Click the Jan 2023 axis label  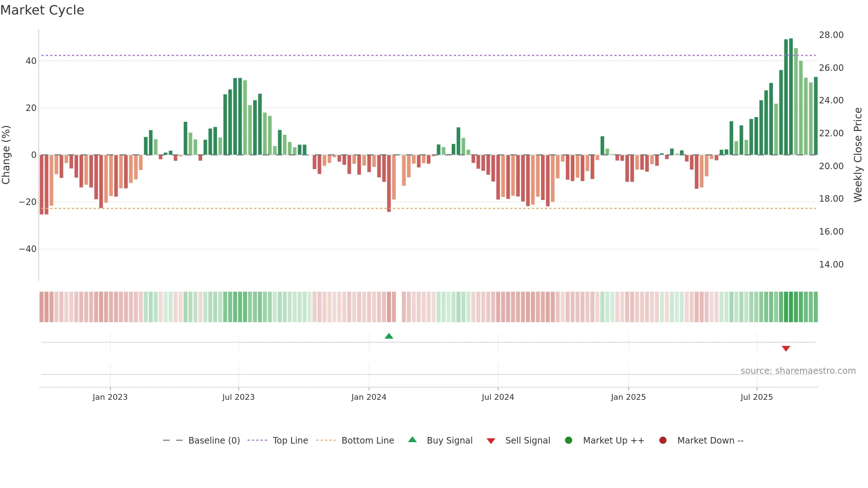[110, 397]
